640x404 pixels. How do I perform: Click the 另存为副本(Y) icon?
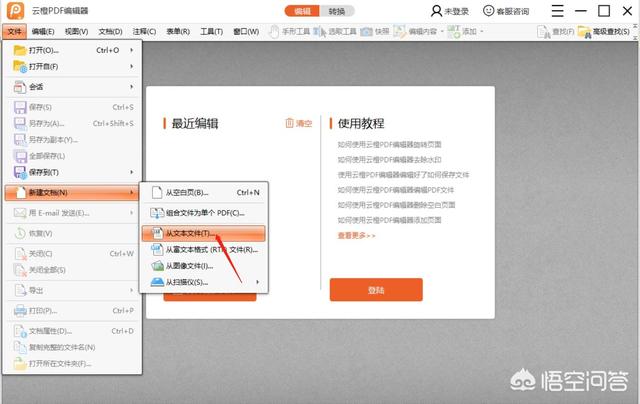click(x=20, y=140)
